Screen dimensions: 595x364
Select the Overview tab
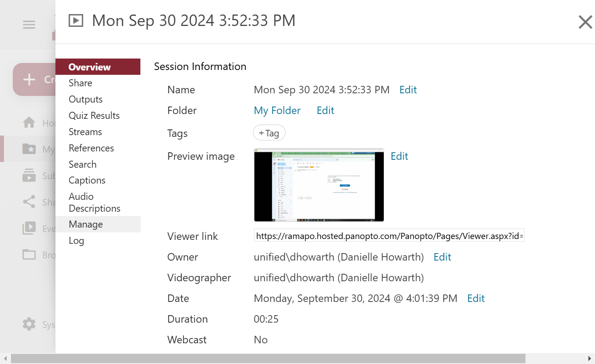click(98, 67)
